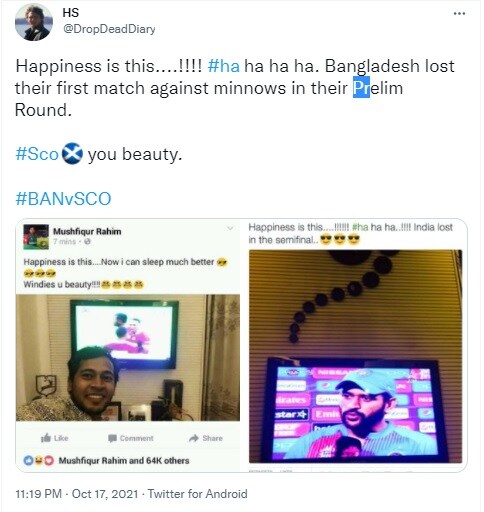The height and width of the screenshot is (512, 484).
Task: Click the Share arrow in Facebook post
Action: click(x=194, y=438)
